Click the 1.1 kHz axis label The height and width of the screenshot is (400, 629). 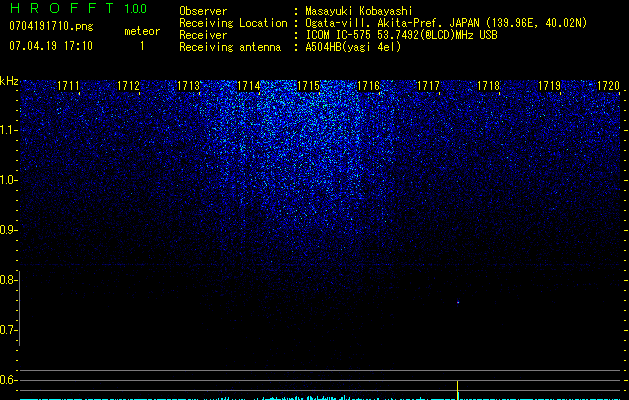(7, 130)
